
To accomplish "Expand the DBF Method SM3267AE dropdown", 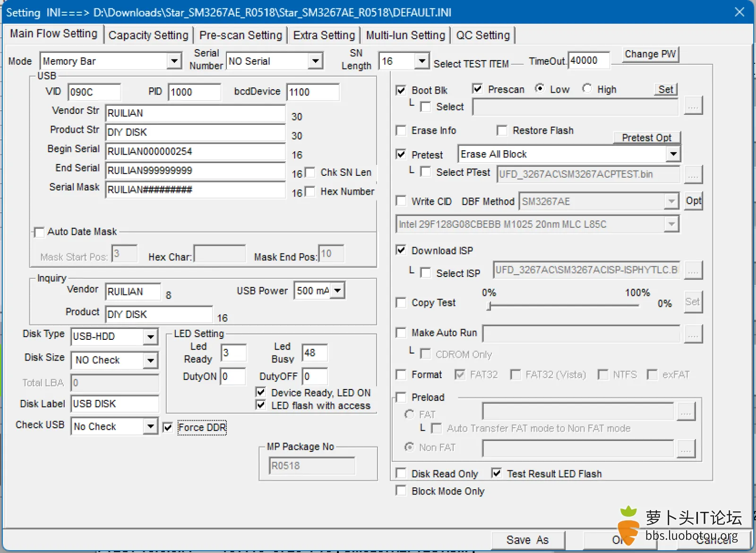I will tap(671, 201).
